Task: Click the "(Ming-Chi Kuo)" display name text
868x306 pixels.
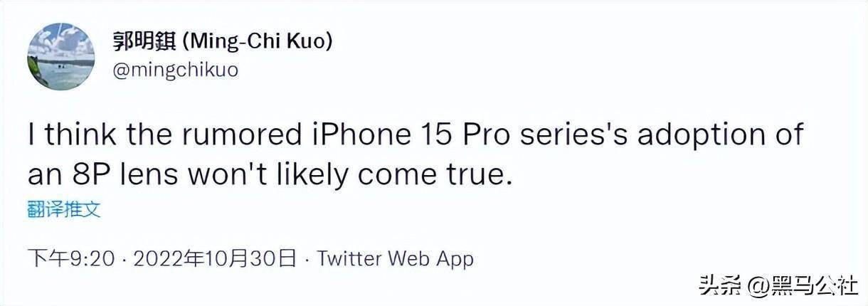Action: 258,43
